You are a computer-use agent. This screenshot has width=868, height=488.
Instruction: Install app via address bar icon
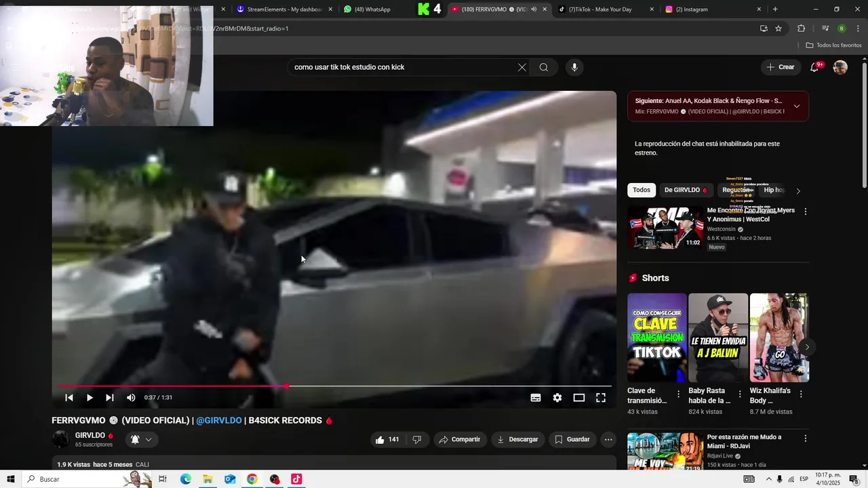pyautogui.click(x=764, y=28)
